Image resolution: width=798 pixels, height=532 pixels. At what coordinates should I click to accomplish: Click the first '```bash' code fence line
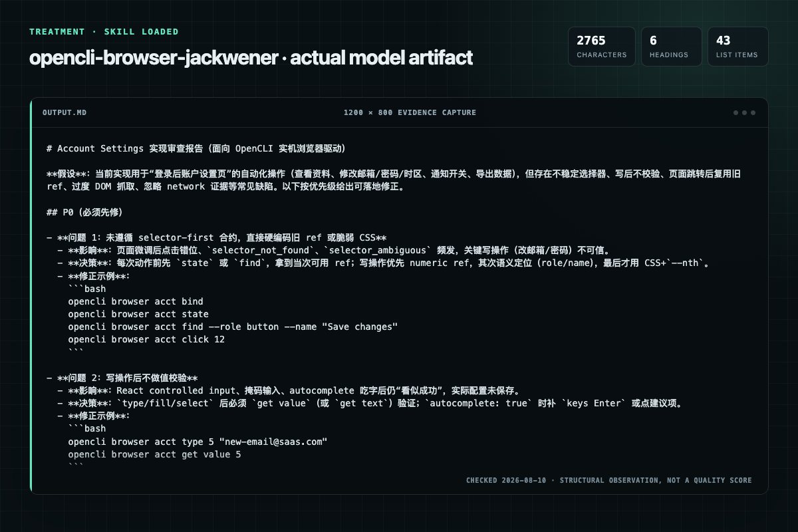point(86,289)
